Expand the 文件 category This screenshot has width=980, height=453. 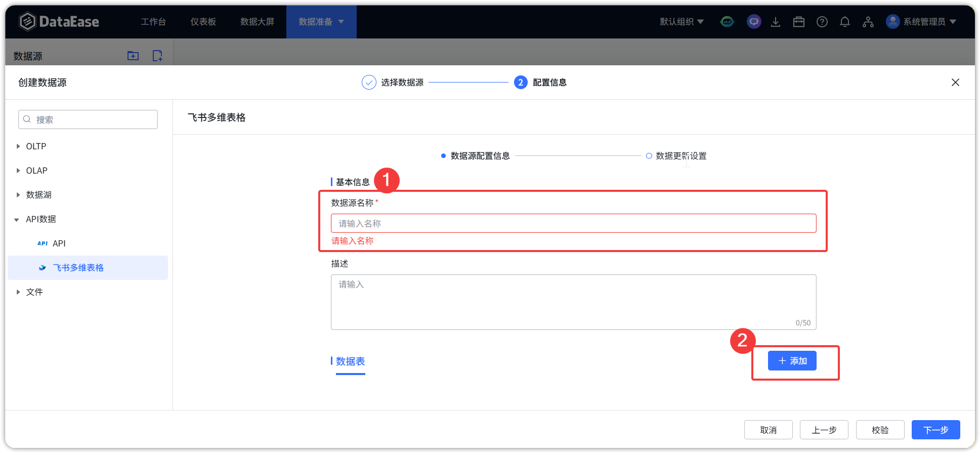18,292
